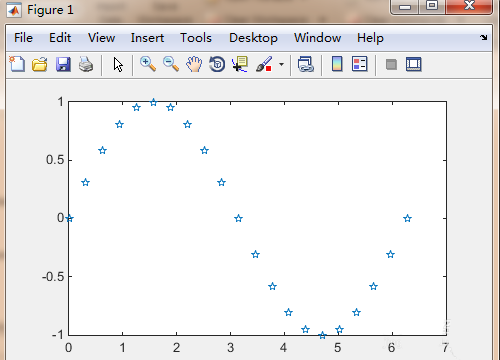
Task: Enable the Rotate 3D tool
Action: coord(217,64)
